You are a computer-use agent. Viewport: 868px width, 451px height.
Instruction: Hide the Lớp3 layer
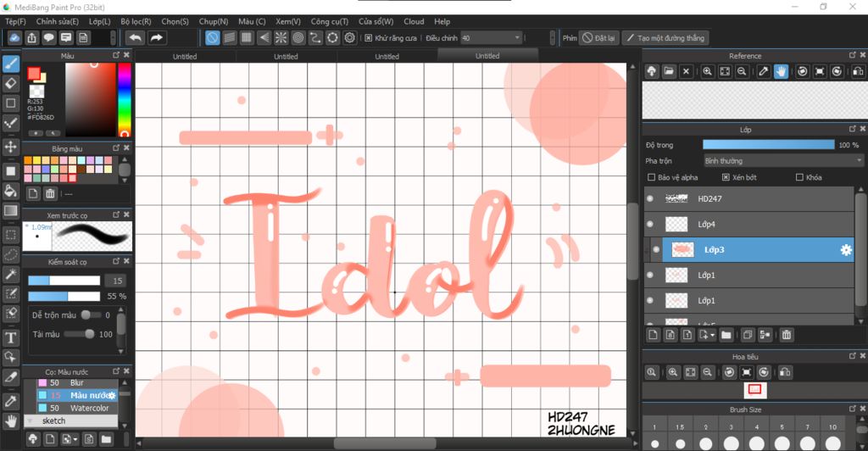(x=656, y=250)
